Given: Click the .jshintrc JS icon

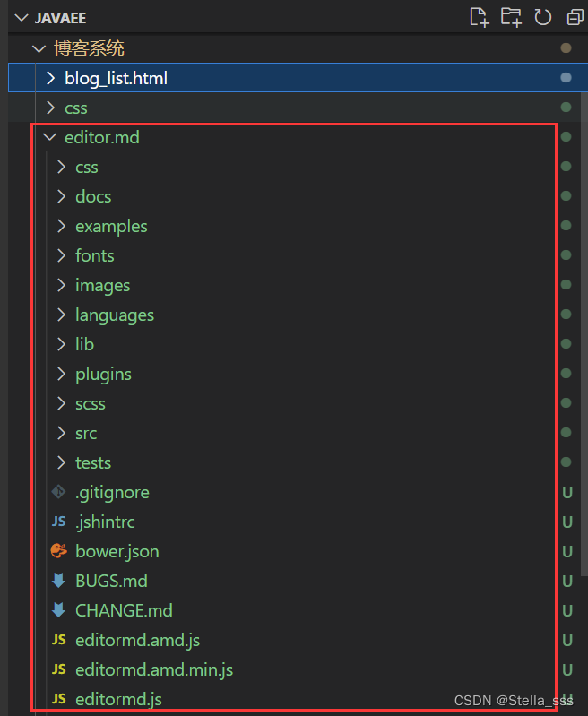Looking at the screenshot, I should pyautogui.click(x=59, y=522).
